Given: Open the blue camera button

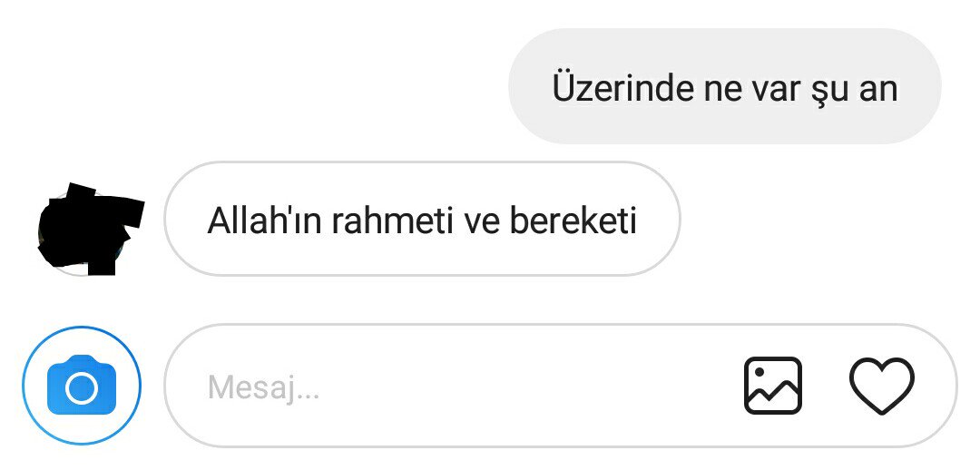Looking at the screenshot, I should [x=82, y=386].
